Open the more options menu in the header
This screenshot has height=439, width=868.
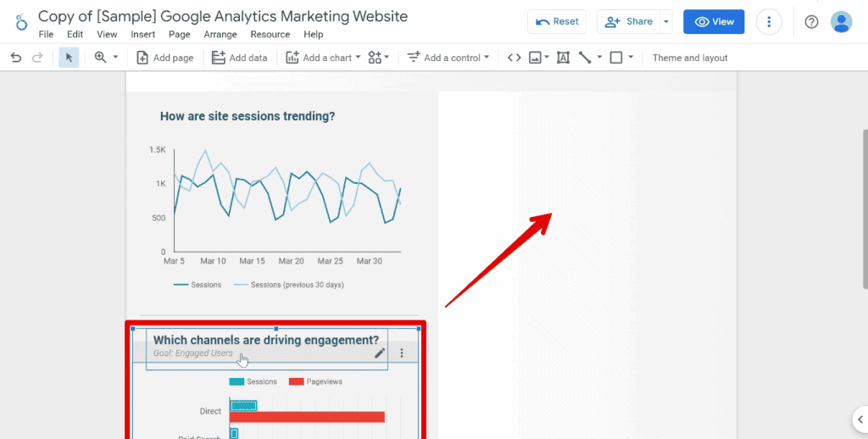point(768,21)
